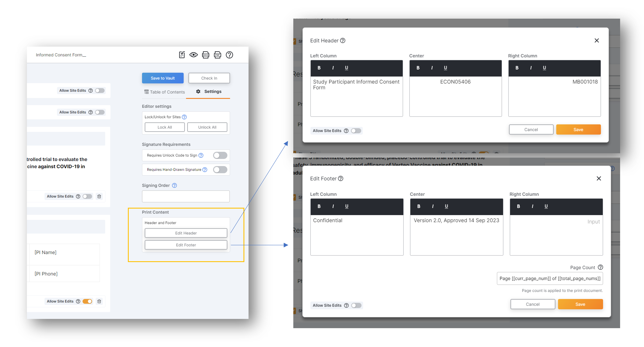Toggle Requires Unlock Code to Sign
Screen dimensions: 644x347
click(220, 155)
